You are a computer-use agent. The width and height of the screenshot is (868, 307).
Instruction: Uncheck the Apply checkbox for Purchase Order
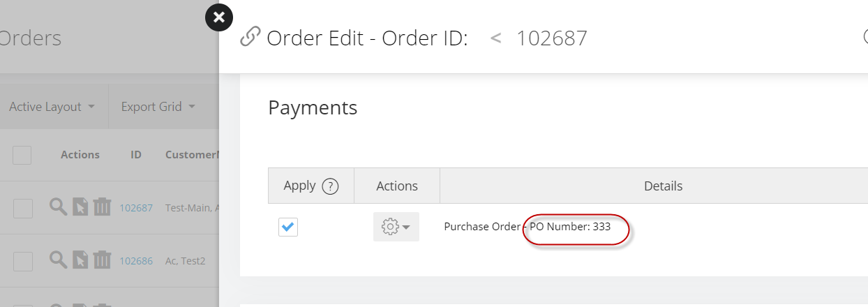[288, 227]
